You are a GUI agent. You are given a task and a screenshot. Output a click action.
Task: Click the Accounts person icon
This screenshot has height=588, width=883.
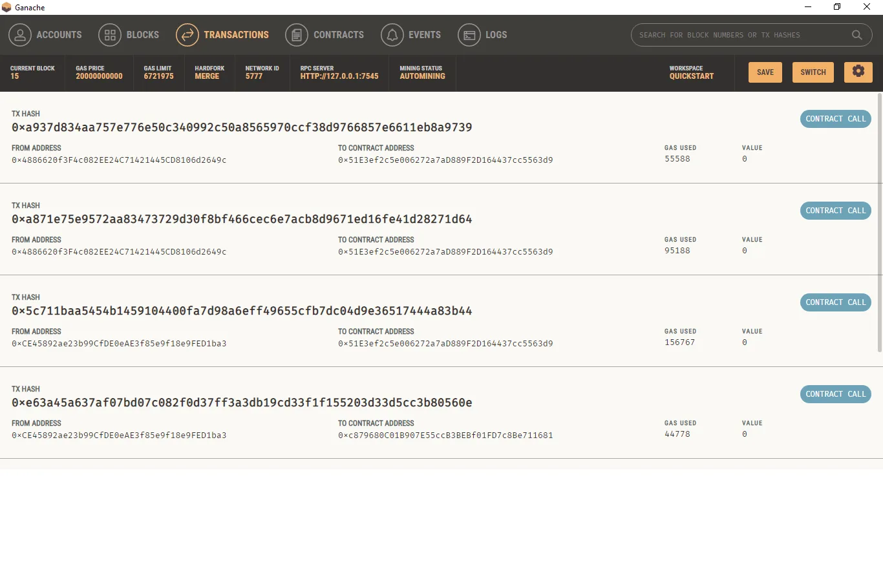click(20, 35)
